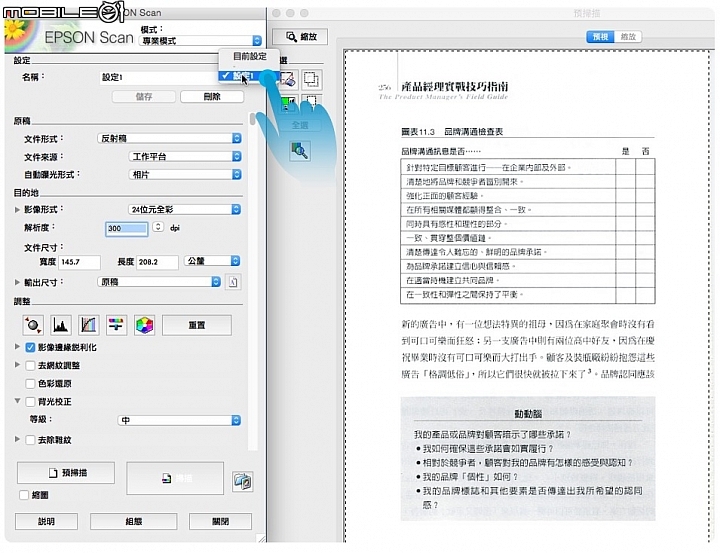This screenshot has width=720, height=553.
Task: Click the auto exposure adjustment icon
Action: (x=33, y=325)
